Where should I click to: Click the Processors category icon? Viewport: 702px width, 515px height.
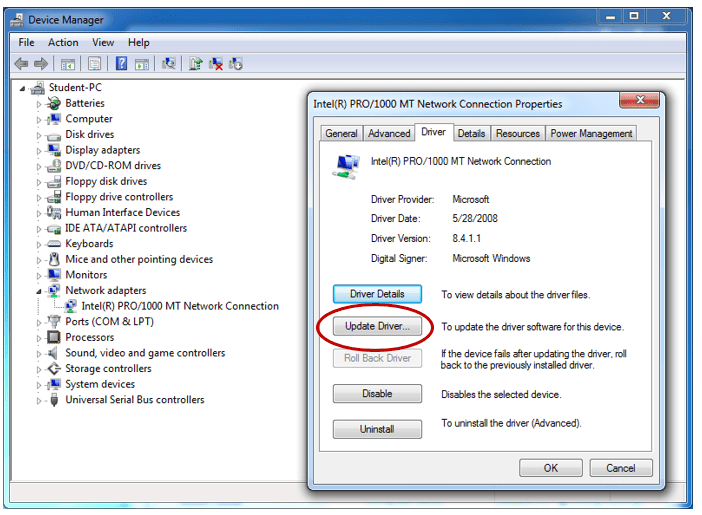point(54,337)
